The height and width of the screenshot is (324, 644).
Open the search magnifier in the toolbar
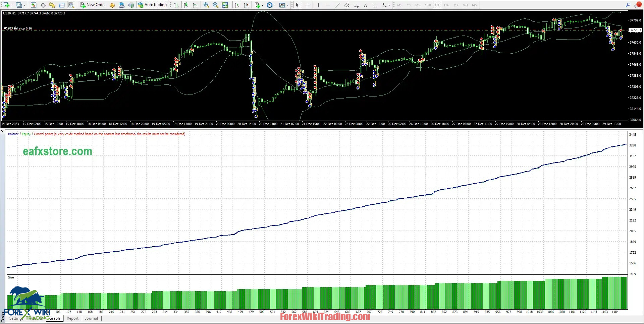628,5
